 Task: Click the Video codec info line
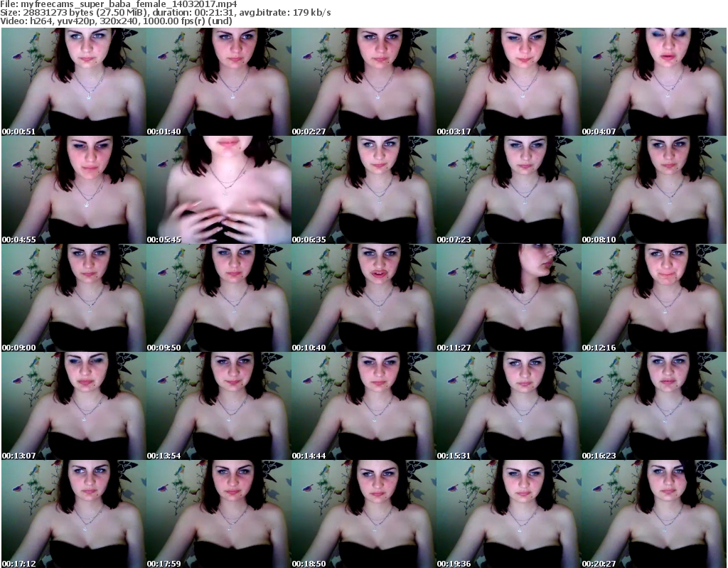point(116,21)
